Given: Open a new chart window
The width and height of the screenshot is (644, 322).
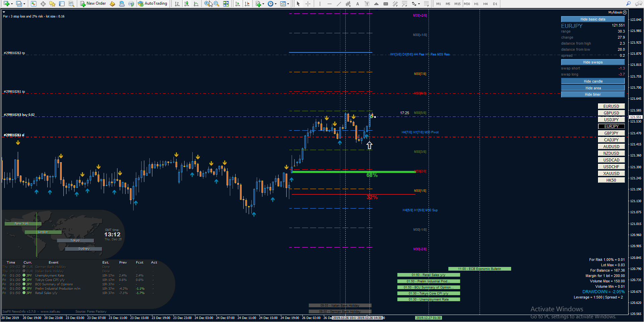Looking at the screenshot, I should [x=6, y=4].
